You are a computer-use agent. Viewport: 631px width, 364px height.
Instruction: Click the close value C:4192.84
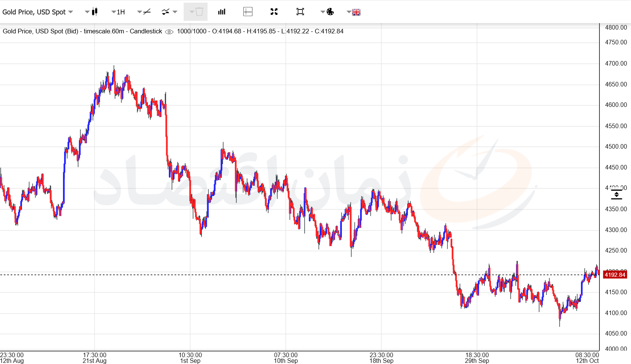pyautogui.click(x=329, y=31)
